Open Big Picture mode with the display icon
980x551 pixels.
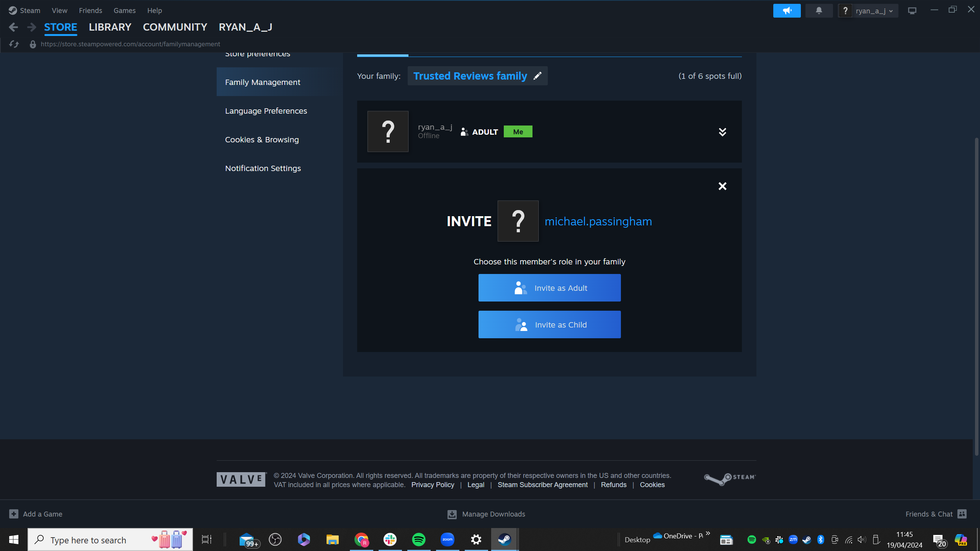[912, 10]
